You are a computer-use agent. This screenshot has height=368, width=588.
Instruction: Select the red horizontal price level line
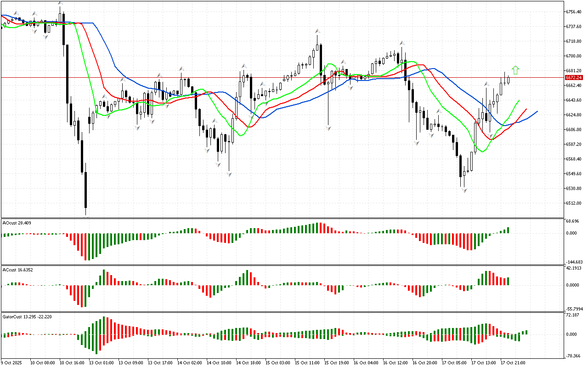click(276, 78)
